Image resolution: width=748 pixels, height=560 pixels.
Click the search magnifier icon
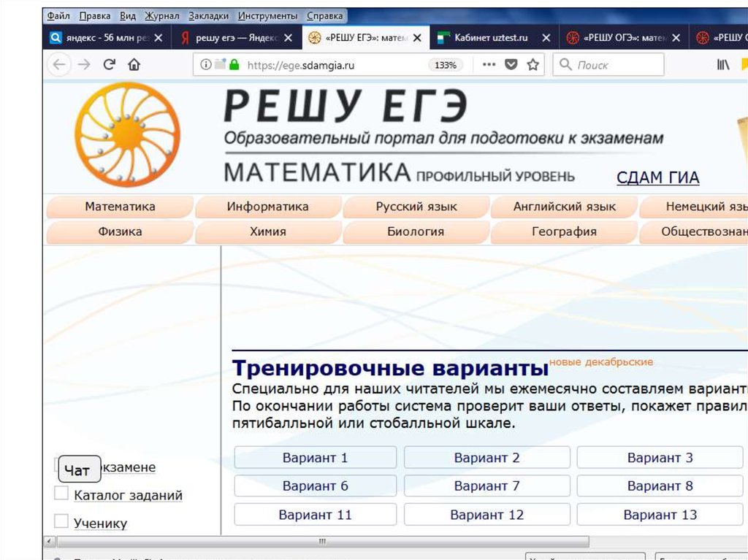(565, 64)
